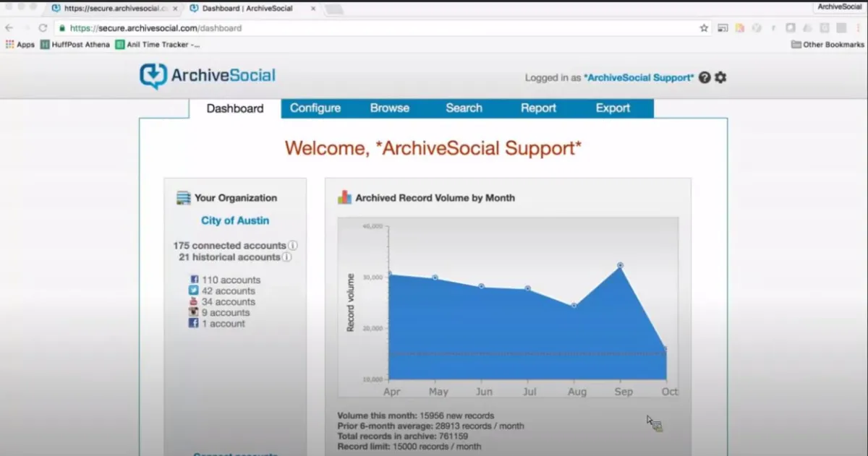Open the Configure tab
The height and width of the screenshot is (456, 868).
coord(315,108)
